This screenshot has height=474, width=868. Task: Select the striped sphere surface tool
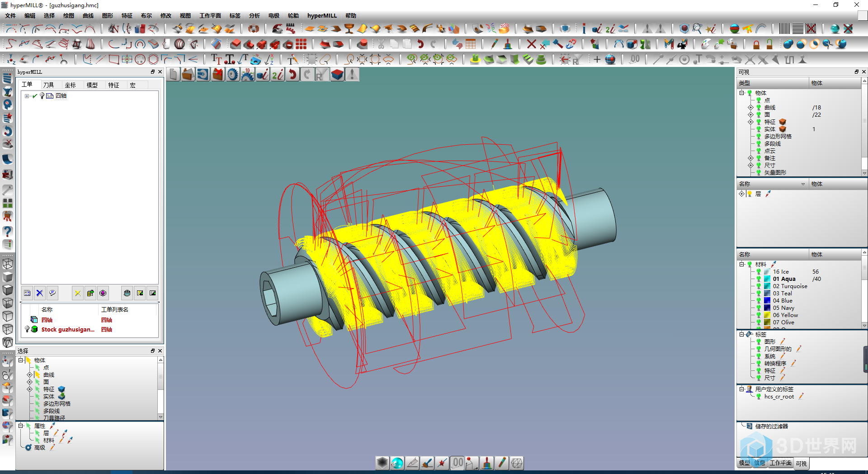coord(179,44)
